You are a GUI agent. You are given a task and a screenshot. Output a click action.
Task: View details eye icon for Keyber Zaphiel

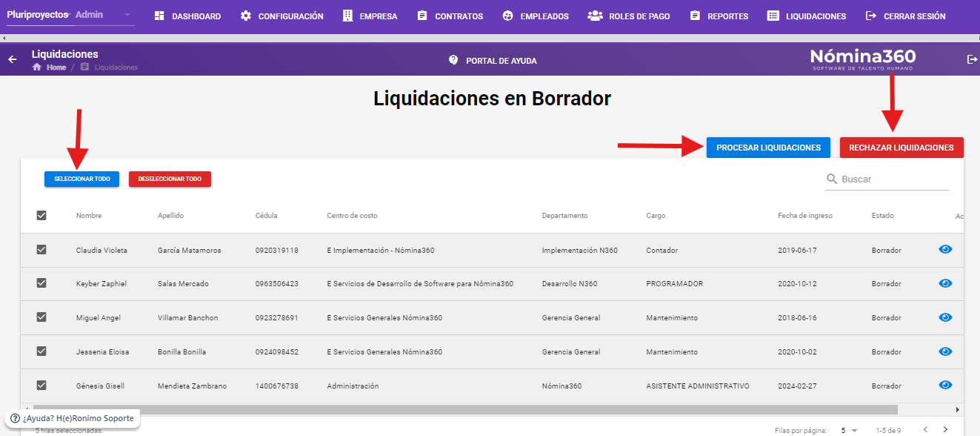point(945,284)
